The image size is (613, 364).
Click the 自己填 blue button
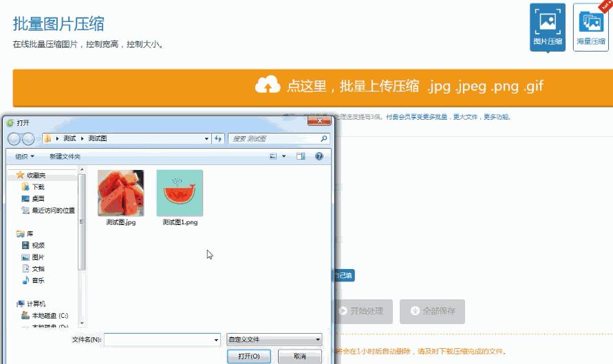(344, 275)
